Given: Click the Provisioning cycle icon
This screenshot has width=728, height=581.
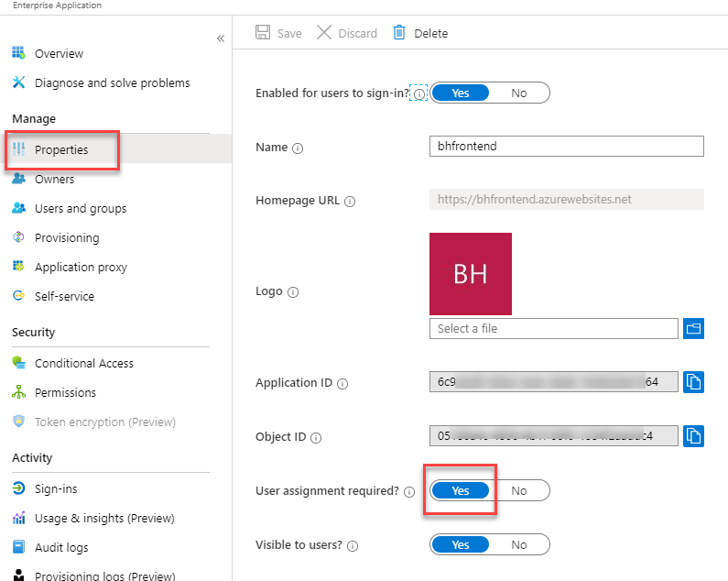Looking at the screenshot, I should click(x=18, y=237).
